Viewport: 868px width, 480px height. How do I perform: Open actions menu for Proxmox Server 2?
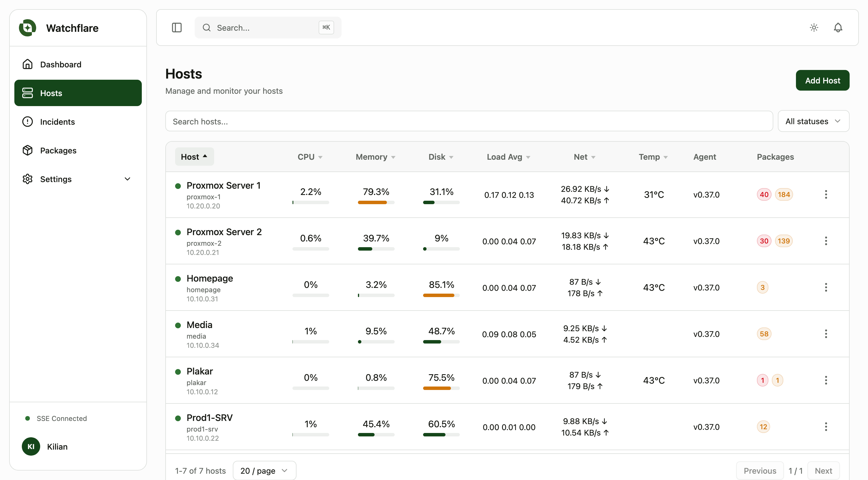click(826, 241)
